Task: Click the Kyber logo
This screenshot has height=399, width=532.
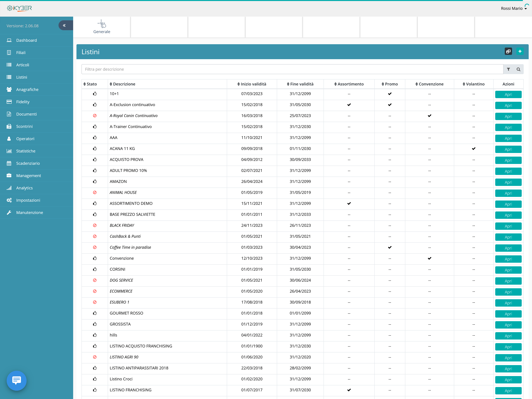Action: coord(19,8)
